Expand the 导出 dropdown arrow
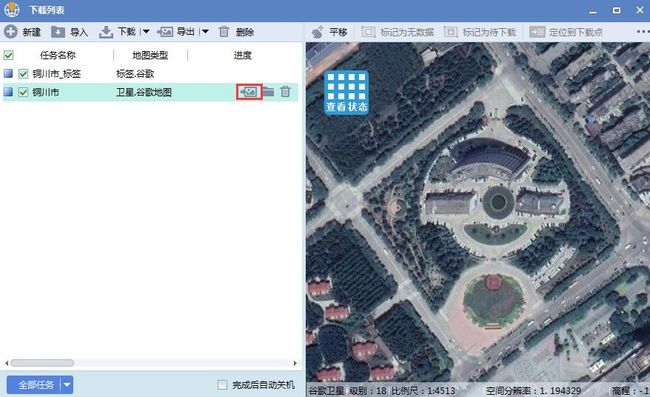Image resolution: width=650 pixels, height=397 pixels. pos(205,31)
